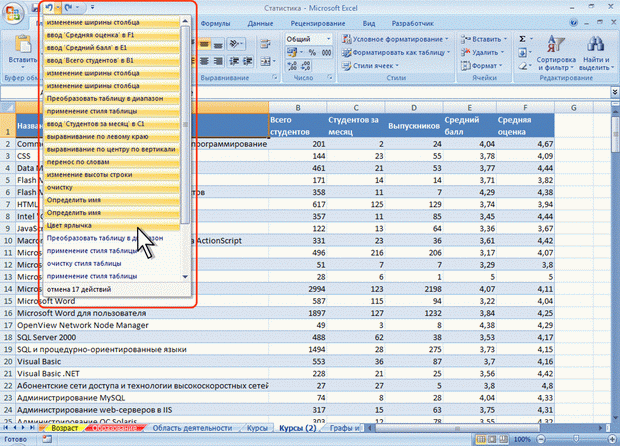
Task: Open the Redo history dropdown arrow
Action: point(78,8)
